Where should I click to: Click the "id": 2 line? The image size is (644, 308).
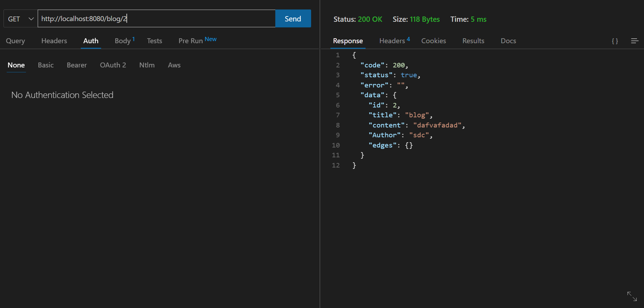click(x=385, y=105)
